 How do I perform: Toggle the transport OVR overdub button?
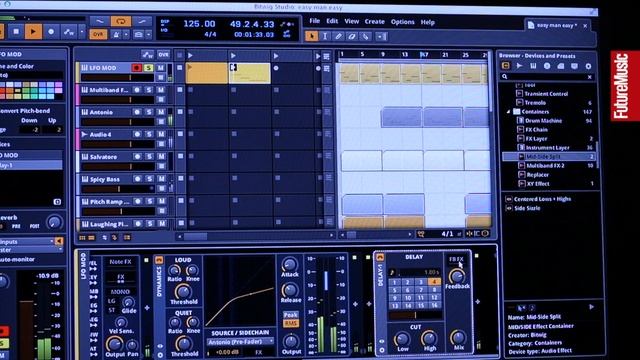(98, 34)
